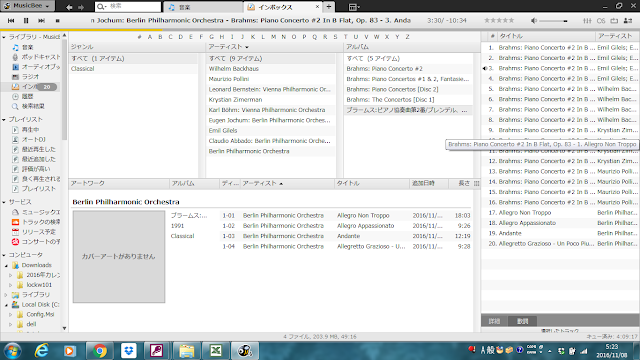Toggle the shuffle icon in player bar
Viewport: 640px width, 360px height.
[x=628, y=20]
